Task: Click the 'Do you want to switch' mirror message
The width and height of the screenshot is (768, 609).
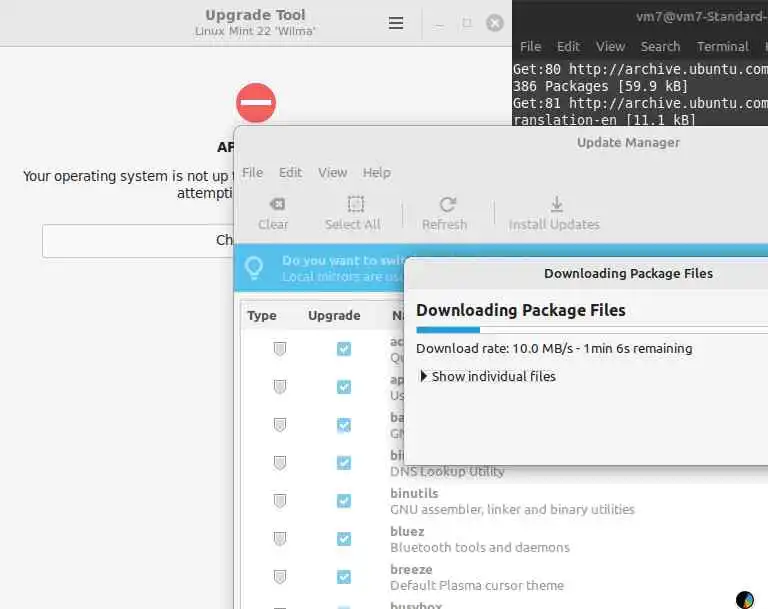Action: click(343, 261)
